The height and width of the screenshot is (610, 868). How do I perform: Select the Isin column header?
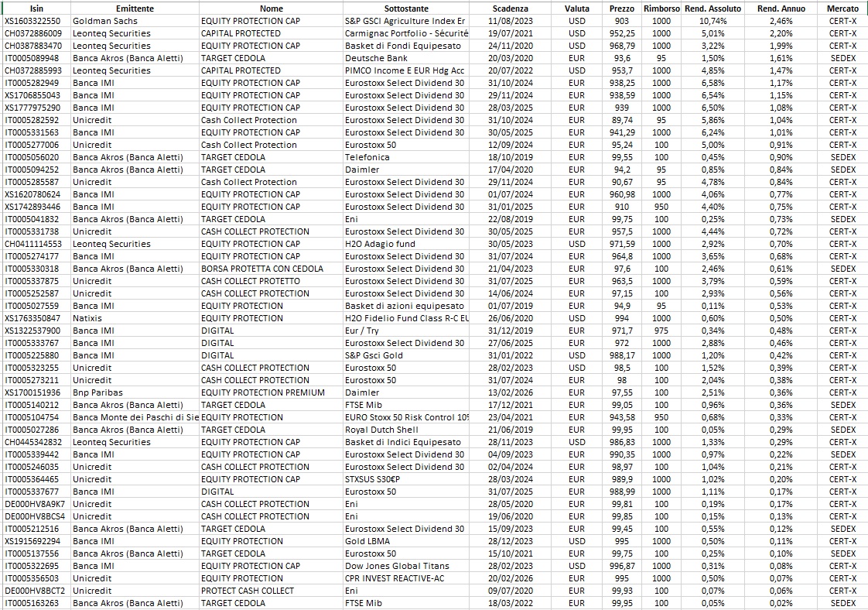36,9
